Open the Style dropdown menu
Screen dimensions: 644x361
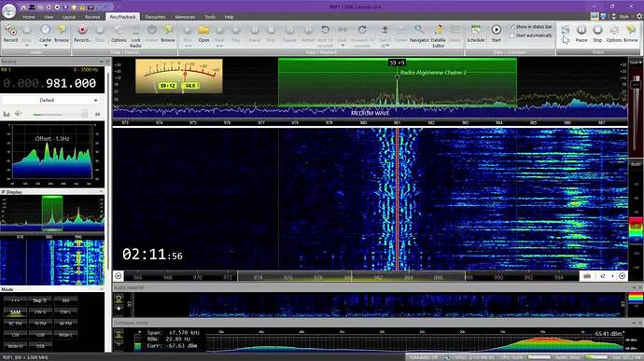[x=623, y=17]
